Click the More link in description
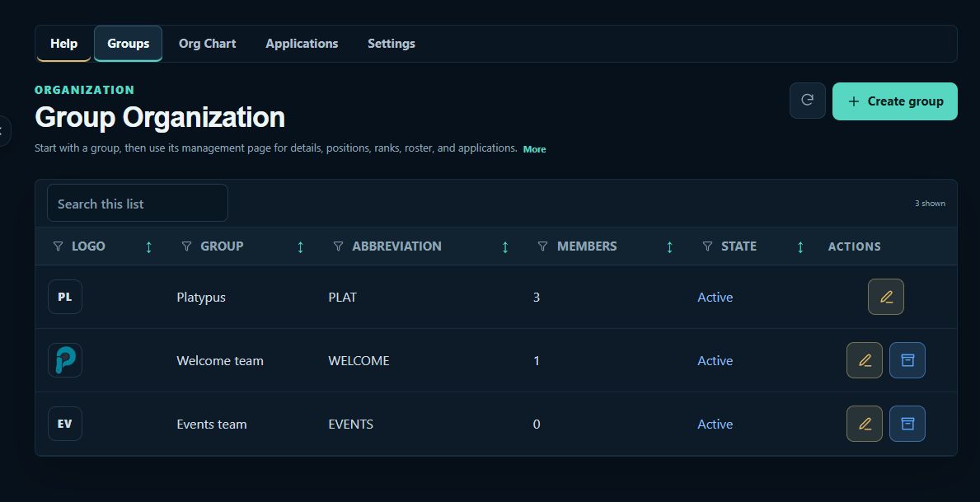 click(534, 149)
